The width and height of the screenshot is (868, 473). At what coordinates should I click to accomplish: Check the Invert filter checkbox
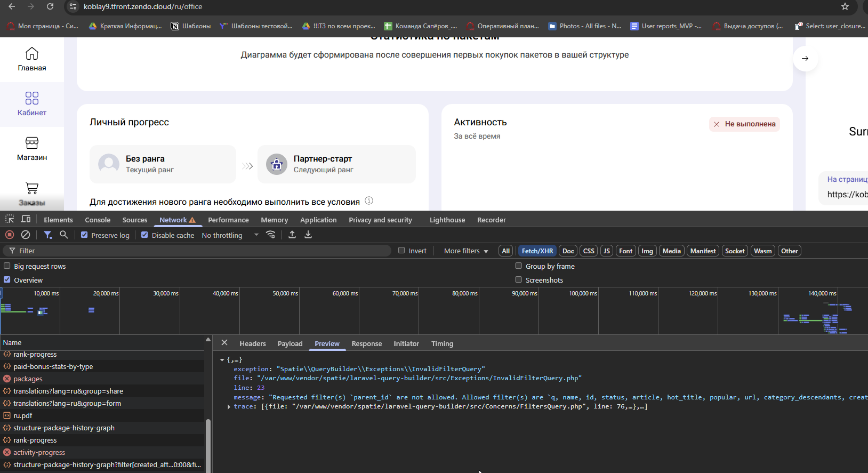401,250
